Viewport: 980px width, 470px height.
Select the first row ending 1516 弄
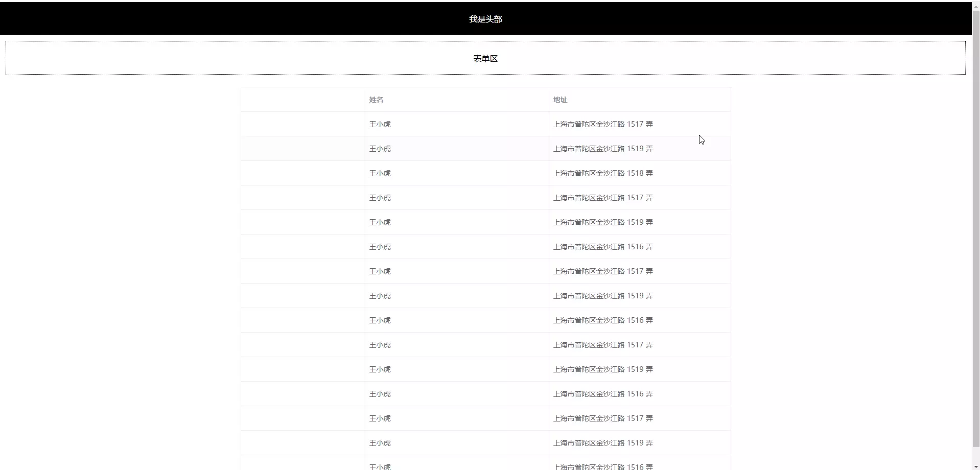pyautogui.click(x=485, y=246)
